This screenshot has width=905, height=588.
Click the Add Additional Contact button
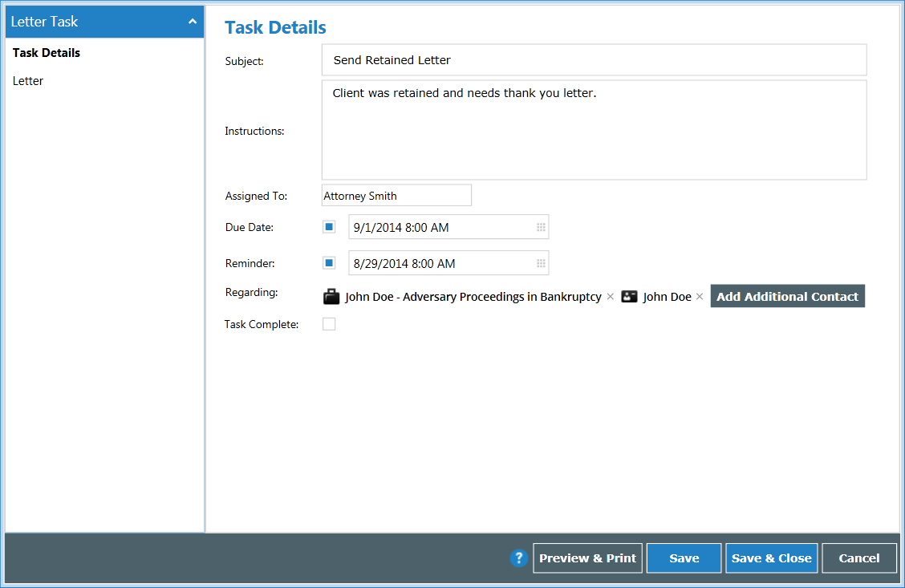[x=787, y=296]
